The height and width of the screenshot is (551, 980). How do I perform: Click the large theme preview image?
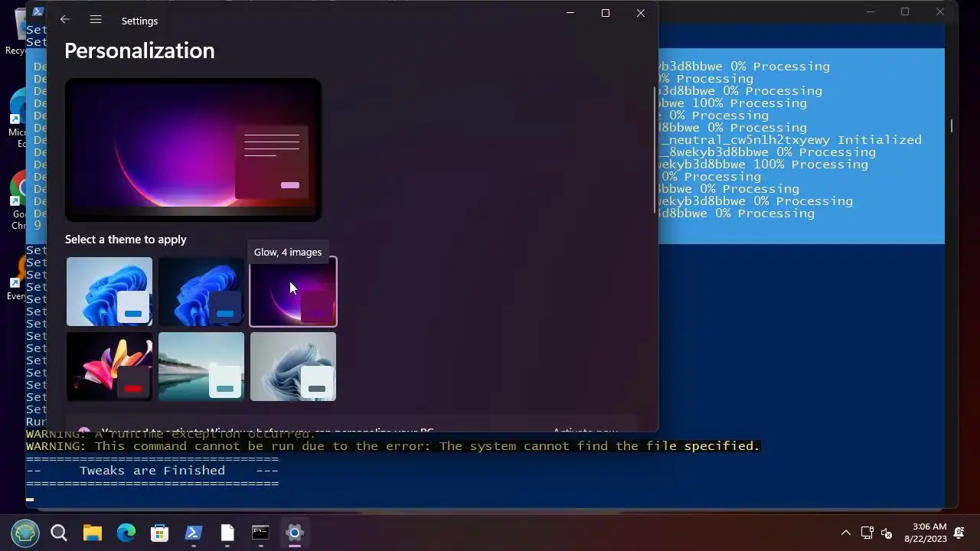[x=193, y=150]
